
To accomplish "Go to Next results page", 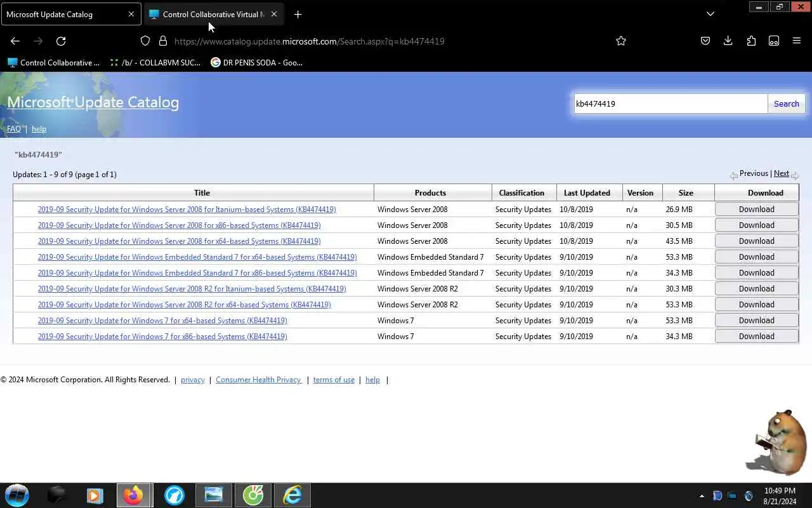I will coord(781,173).
